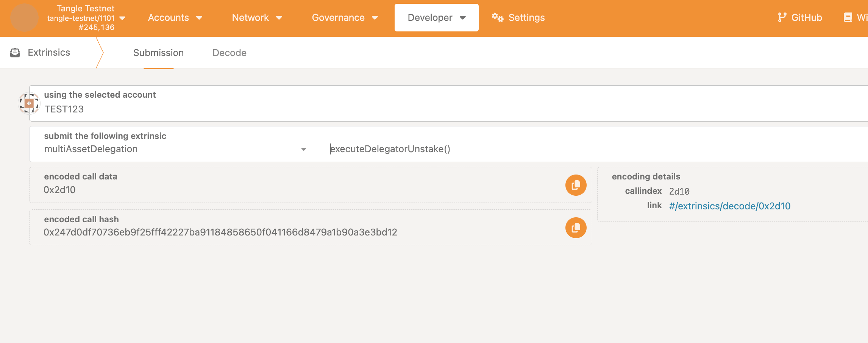
Task: Select the Submission tab
Action: pos(158,53)
